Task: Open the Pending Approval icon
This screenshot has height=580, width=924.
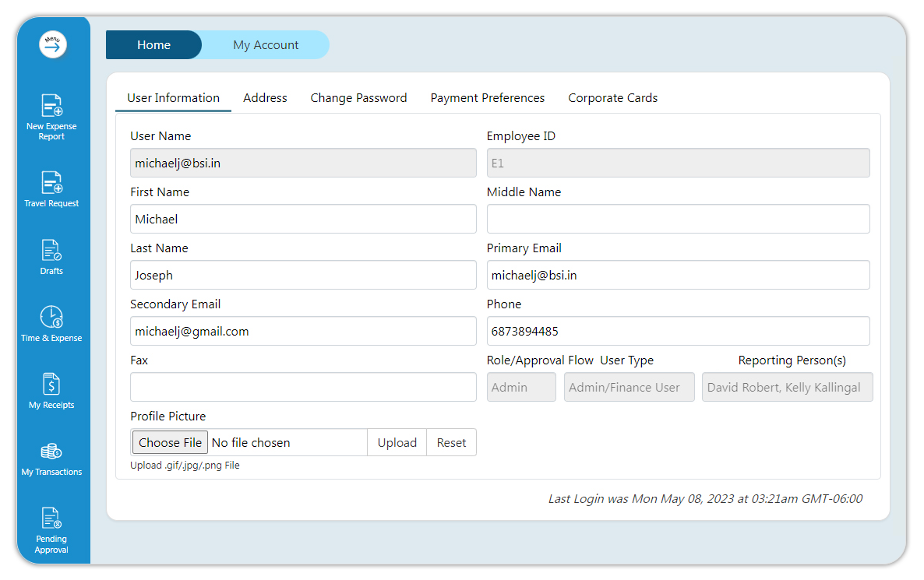Action: point(51,518)
